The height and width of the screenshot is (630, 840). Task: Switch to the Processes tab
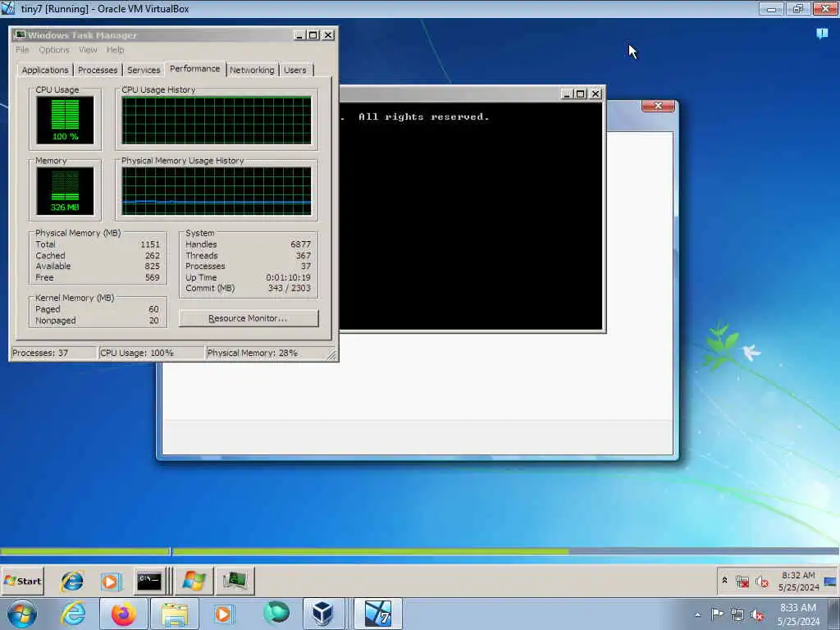[x=98, y=71]
